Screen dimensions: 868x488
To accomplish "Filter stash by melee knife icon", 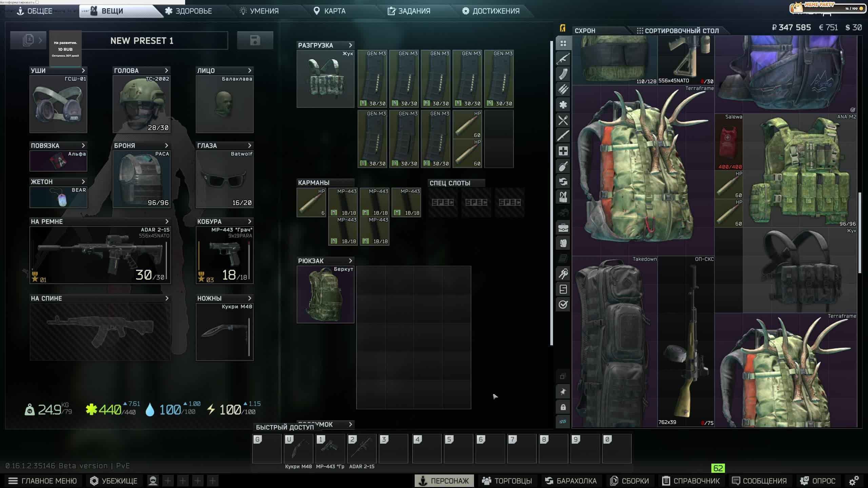I will tap(563, 136).
